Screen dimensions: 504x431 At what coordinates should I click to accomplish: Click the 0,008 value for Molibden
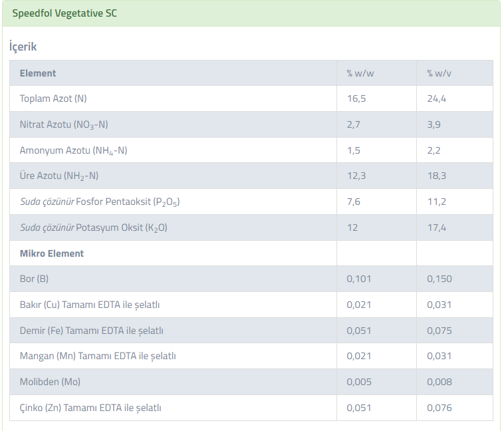[x=440, y=382]
